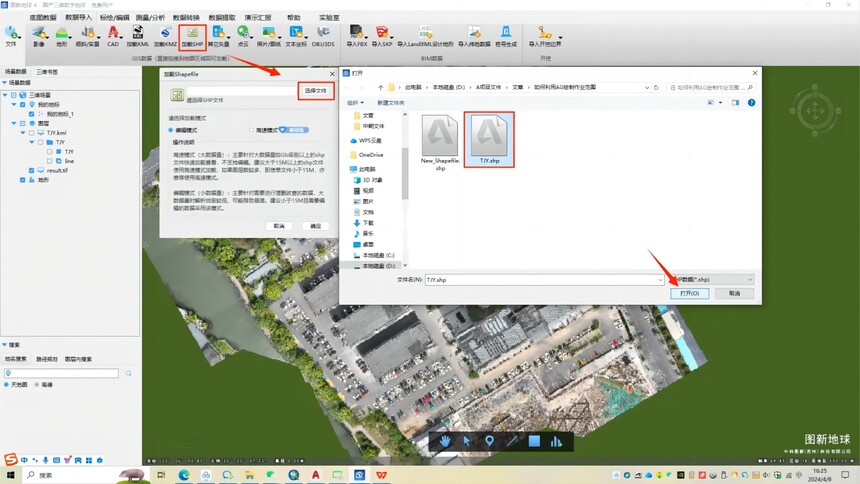Open the 加载KML tool
Viewport: 860px width, 484px height.
coord(138,36)
